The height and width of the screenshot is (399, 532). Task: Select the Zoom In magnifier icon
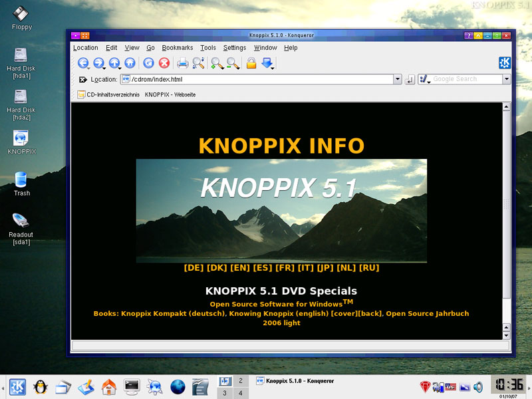point(215,63)
